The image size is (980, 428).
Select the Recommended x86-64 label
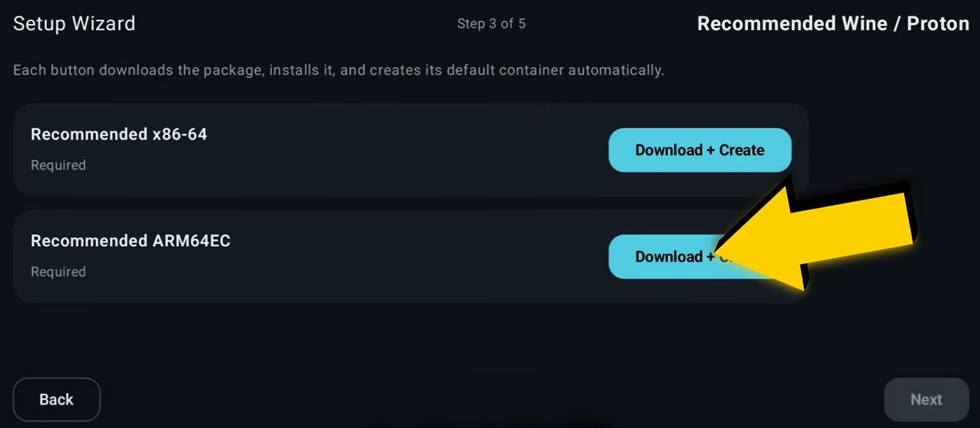119,134
